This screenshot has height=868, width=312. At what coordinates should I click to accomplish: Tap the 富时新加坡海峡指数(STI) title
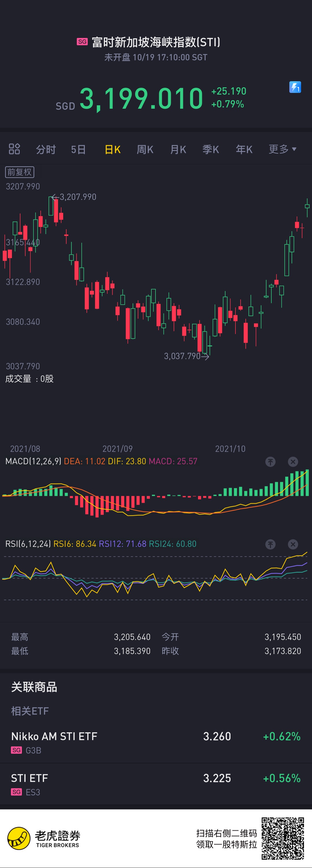pos(156,42)
